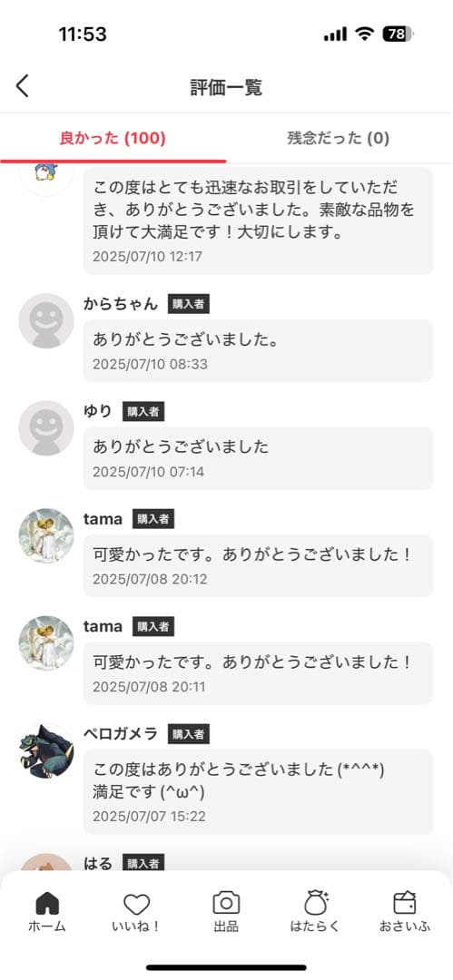Open the penguin avatar at top
453x980 pixels.
coord(46,177)
